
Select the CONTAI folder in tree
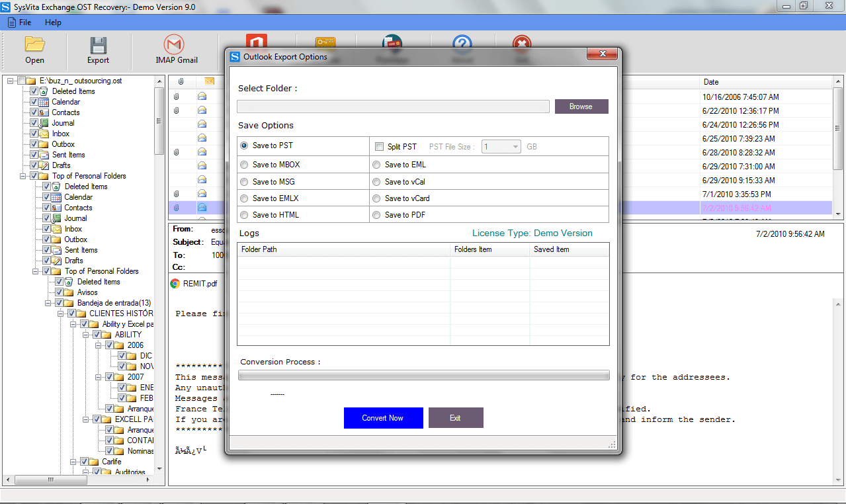coord(140,441)
